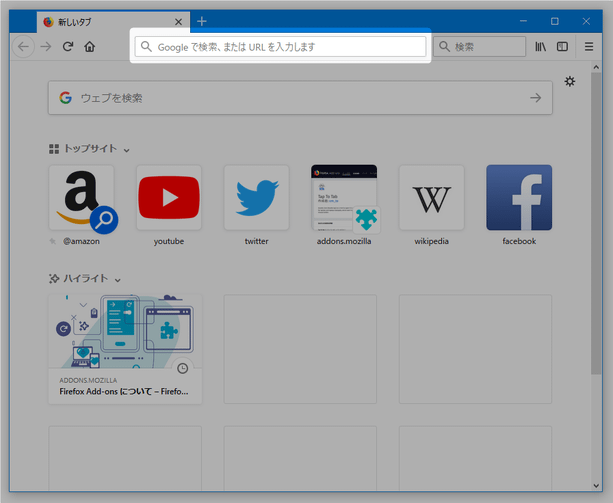Collapse the ハイライト section
Viewport: 613px width, 503px height.
[x=117, y=280]
